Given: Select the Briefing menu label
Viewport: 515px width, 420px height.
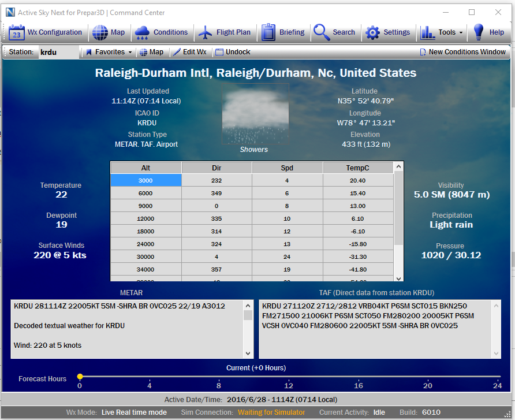Looking at the screenshot, I should [292, 32].
